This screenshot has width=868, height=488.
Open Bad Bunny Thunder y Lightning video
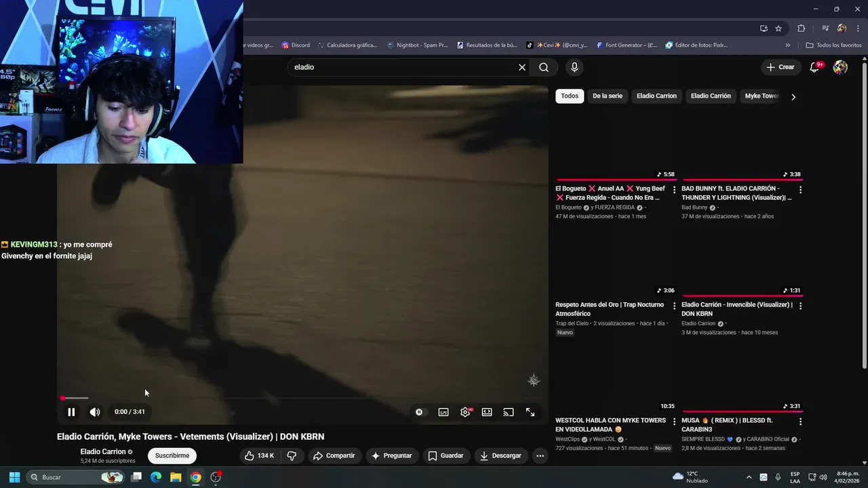pyautogui.click(x=736, y=193)
